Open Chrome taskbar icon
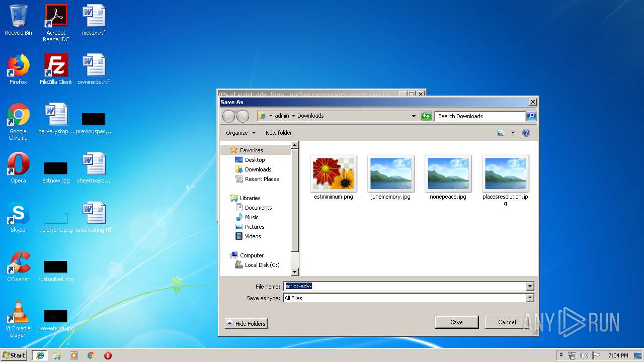The height and width of the screenshot is (362, 644). click(x=91, y=355)
